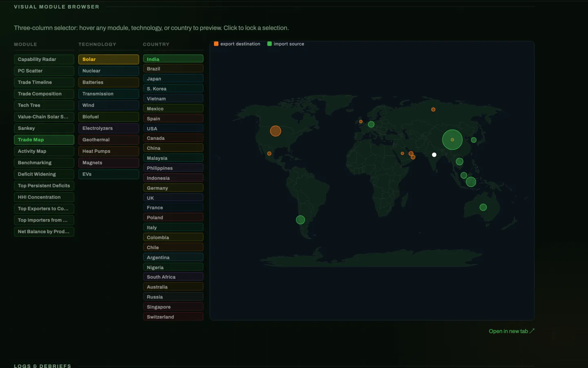This screenshot has width=588, height=368.
Task: Choose the Batteries technology
Action: pyautogui.click(x=109, y=82)
